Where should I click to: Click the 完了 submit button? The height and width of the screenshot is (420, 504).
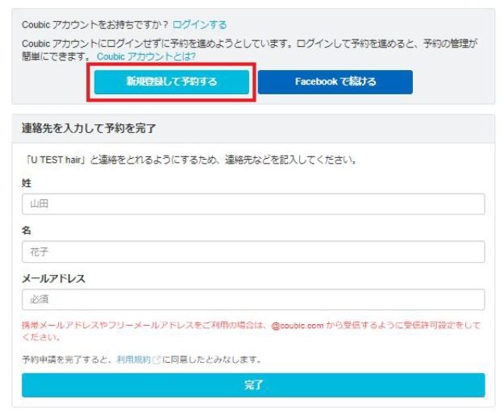(x=253, y=385)
